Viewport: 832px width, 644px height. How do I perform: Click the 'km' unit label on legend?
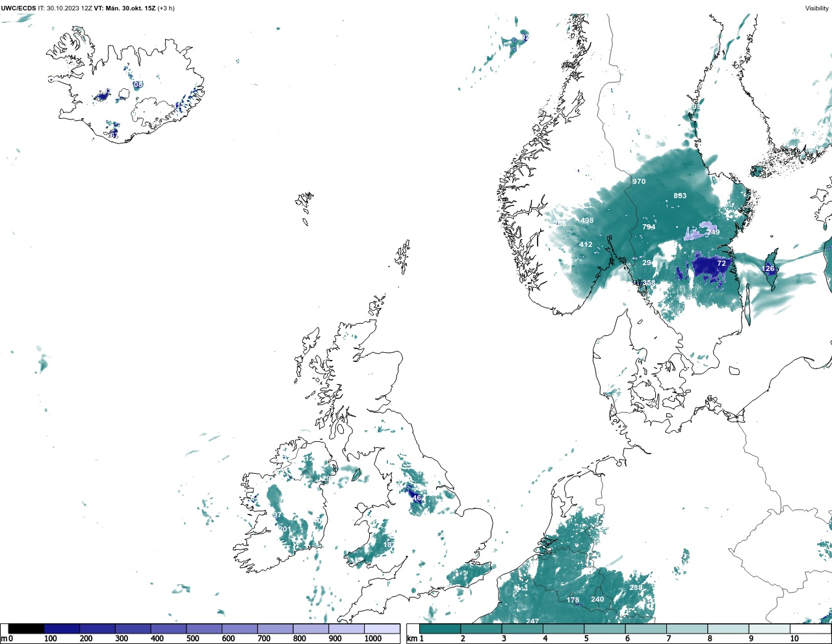pyautogui.click(x=411, y=639)
